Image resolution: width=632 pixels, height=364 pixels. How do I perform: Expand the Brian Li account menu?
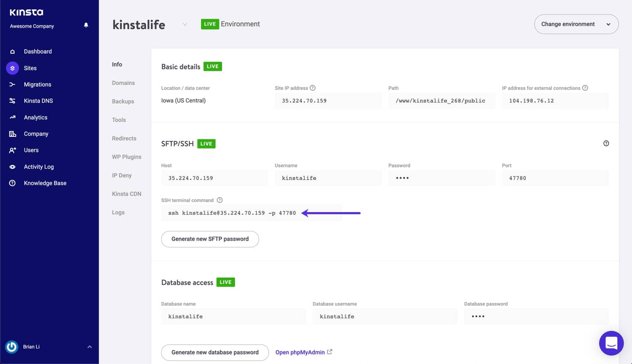click(x=89, y=346)
